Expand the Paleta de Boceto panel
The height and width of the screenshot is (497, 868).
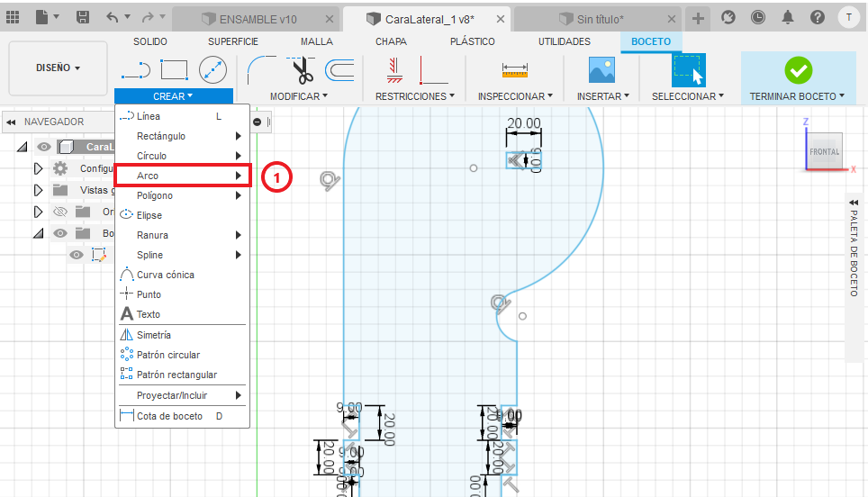(x=854, y=202)
